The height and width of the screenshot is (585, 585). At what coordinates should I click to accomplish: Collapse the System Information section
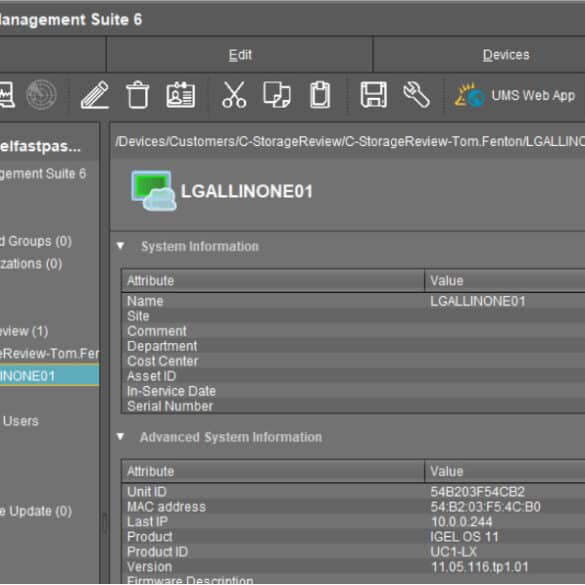point(120,246)
